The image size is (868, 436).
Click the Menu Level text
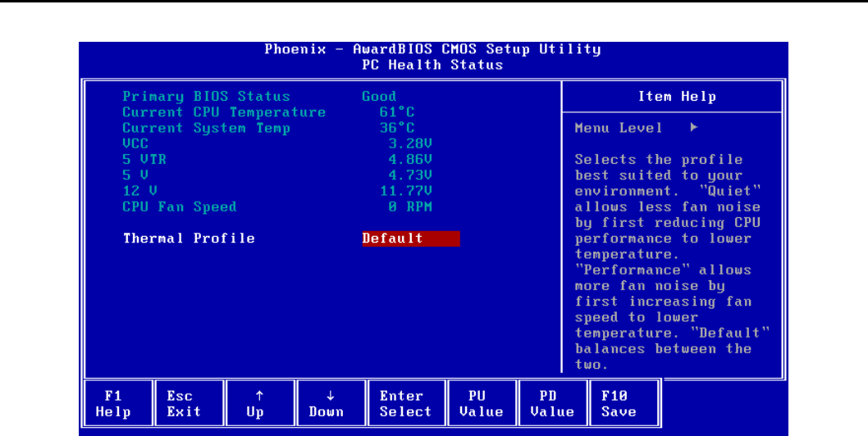pyautogui.click(x=619, y=128)
